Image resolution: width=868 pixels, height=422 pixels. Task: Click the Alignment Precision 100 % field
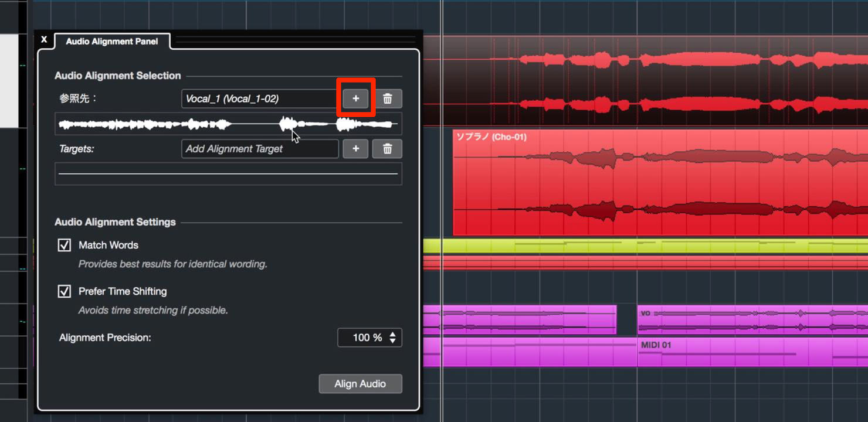[369, 338]
